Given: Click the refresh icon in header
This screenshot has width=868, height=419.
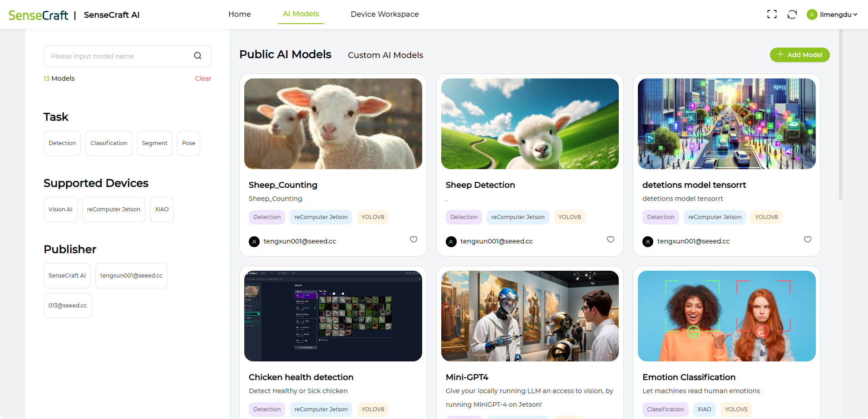Looking at the screenshot, I should click(792, 15).
